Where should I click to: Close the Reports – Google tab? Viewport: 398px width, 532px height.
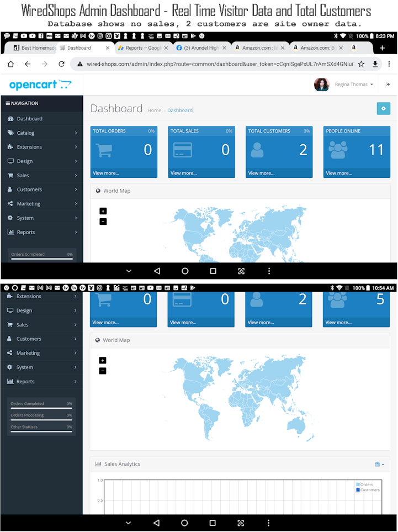pos(166,48)
